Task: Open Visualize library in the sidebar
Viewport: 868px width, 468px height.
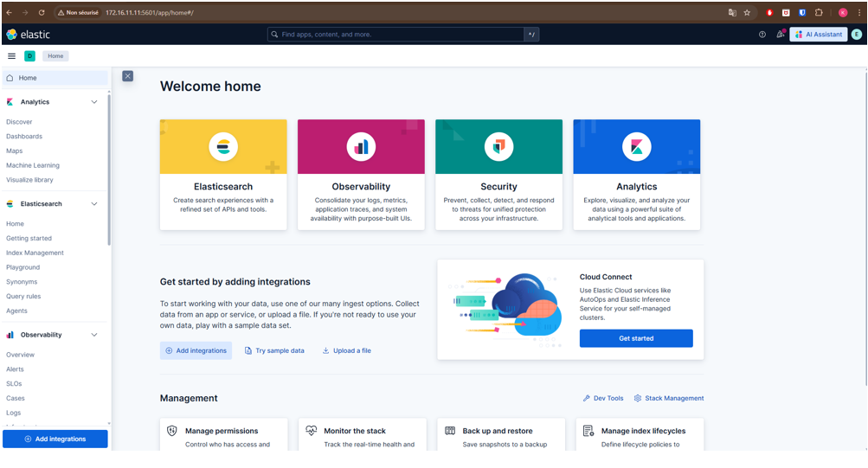Action: (30, 180)
